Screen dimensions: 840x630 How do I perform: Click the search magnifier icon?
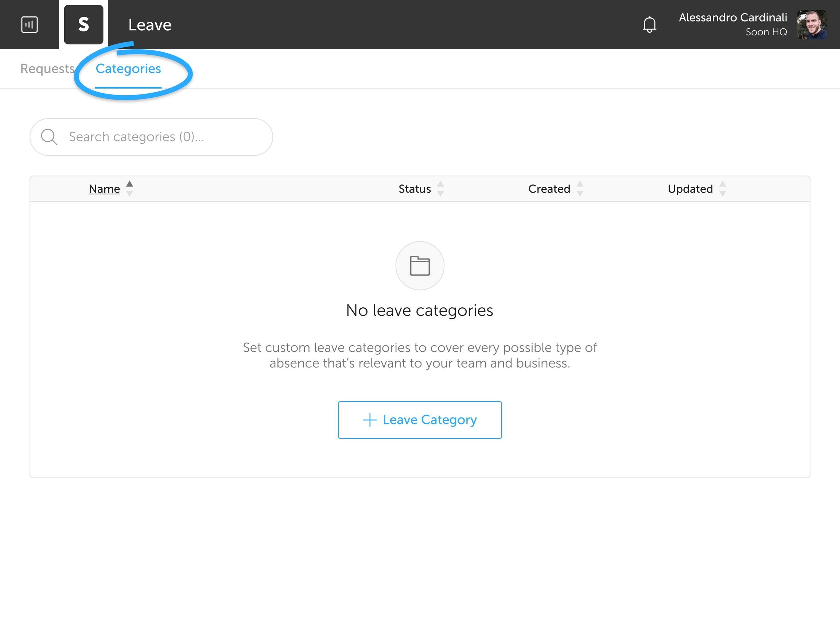click(49, 137)
